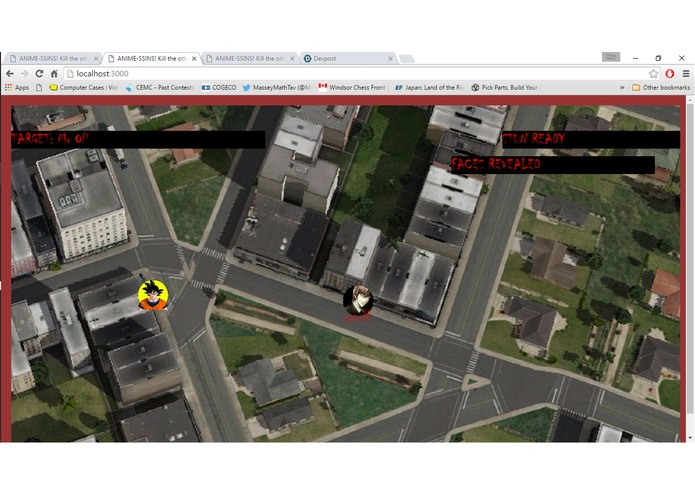Open a new tab with the new tab button
The width and height of the screenshot is (695, 494).
(406, 58)
